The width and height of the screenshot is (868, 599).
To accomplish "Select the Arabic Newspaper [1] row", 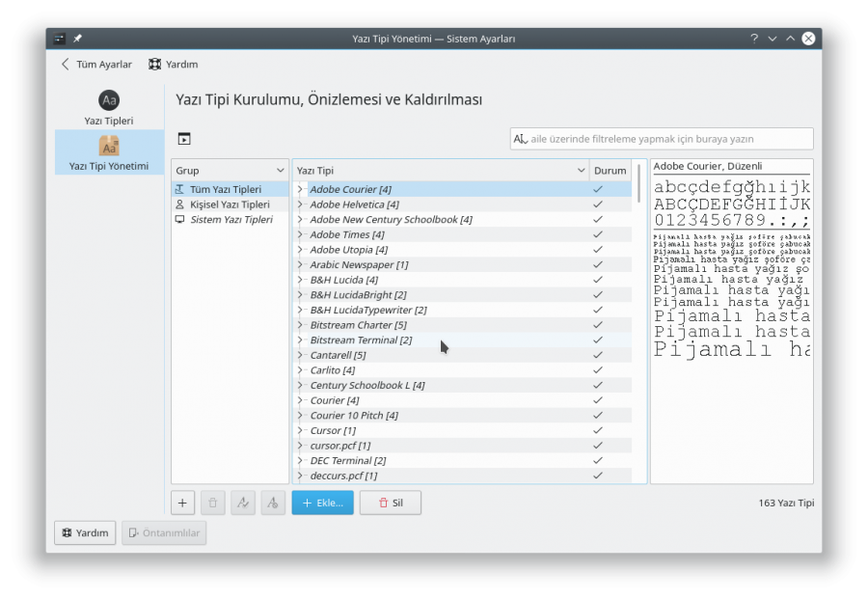I will pyautogui.click(x=462, y=264).
